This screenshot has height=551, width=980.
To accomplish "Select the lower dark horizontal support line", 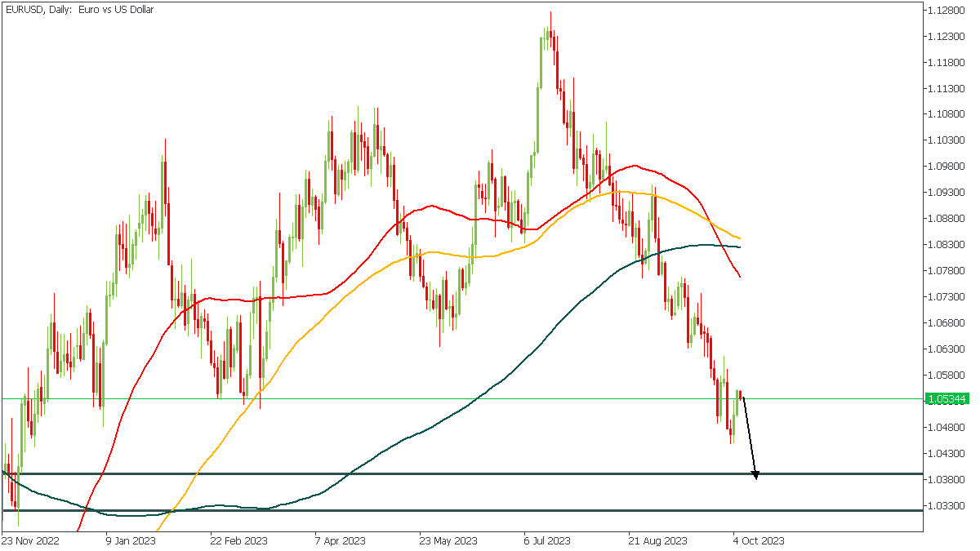I will pyautogui.click(x=461, y=510).
